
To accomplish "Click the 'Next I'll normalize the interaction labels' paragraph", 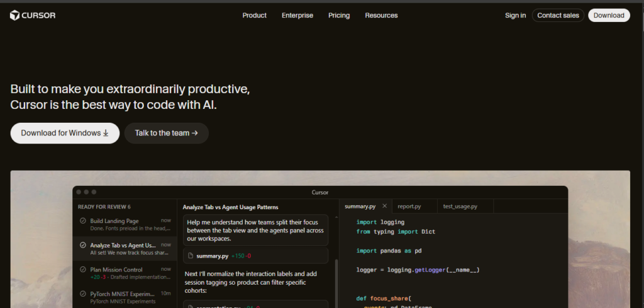I will 251,283.
